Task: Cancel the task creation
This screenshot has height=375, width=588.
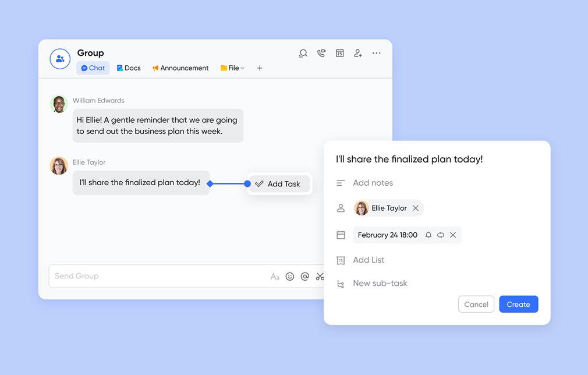Action: tap(476, 305)
